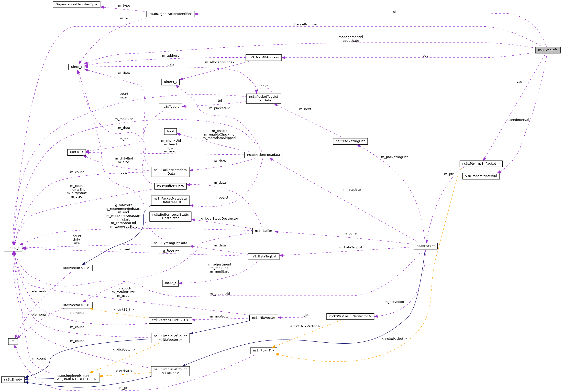This screenshot has width=562, height=392.
Task: Click the m_type edge label
Action: (124, 6)
